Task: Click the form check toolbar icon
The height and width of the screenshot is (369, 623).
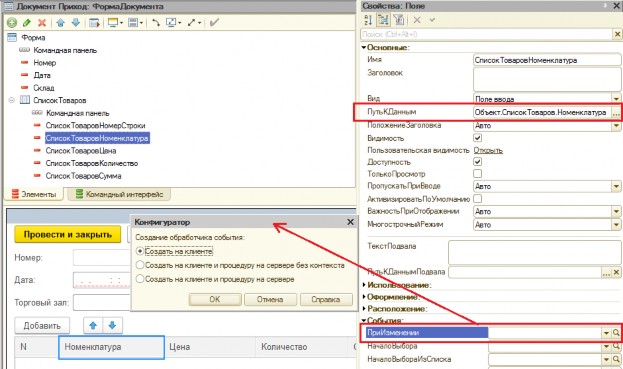Action: point(94,23)
